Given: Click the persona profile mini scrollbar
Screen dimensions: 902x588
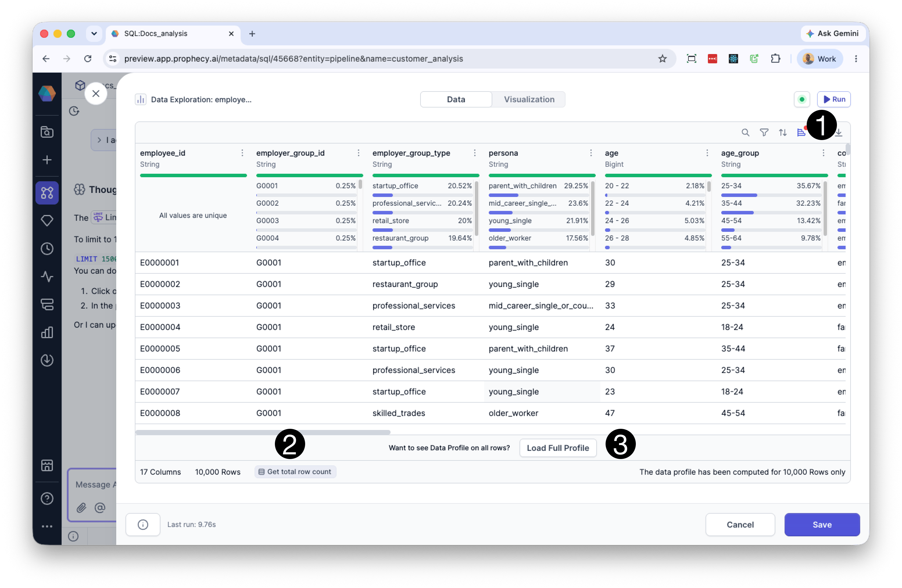Looking at the screenshot, I should pos(592,208).
